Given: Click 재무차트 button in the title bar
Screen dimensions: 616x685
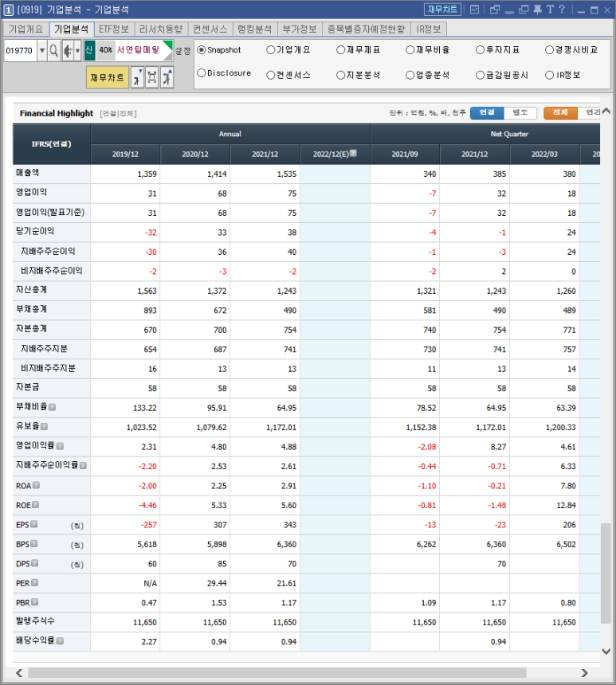Looking at the screenshot, I should coord(442,10).
